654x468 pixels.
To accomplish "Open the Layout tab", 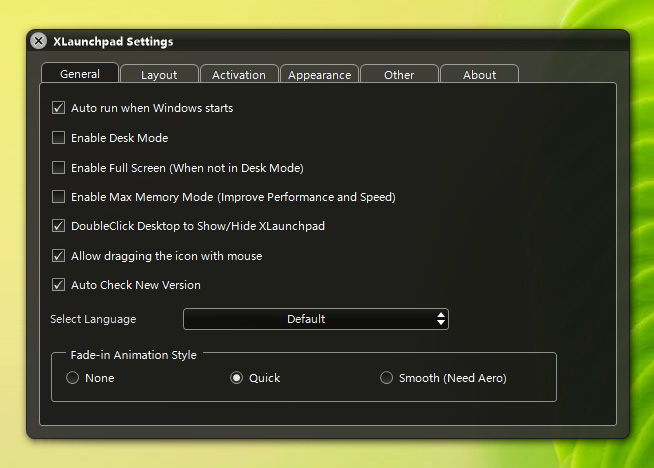I will 159,75.
